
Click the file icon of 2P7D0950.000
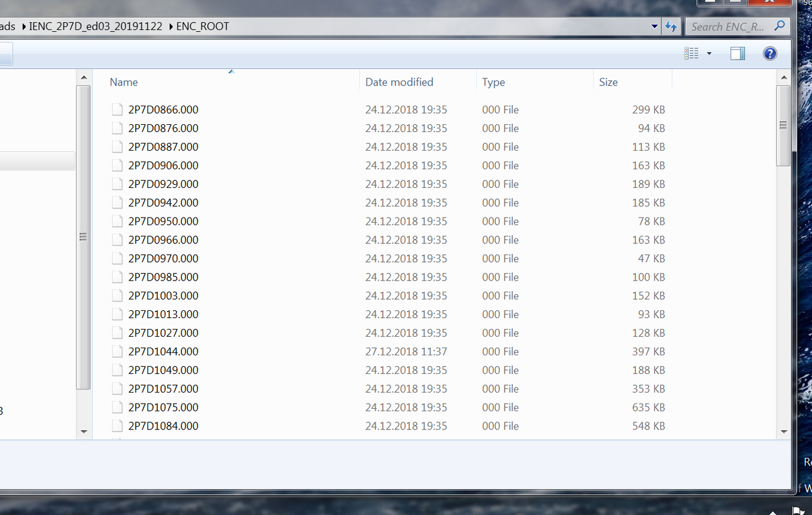tap(116, 221)
